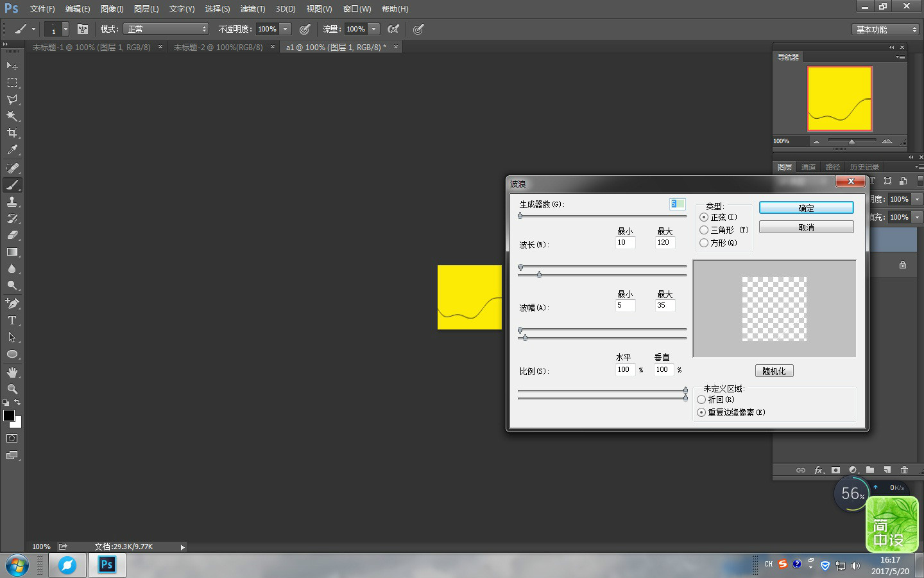This screenshot has width=924, height=578.
Task: Switch to the 未标题-2 document tab
Action: [218, 48]
